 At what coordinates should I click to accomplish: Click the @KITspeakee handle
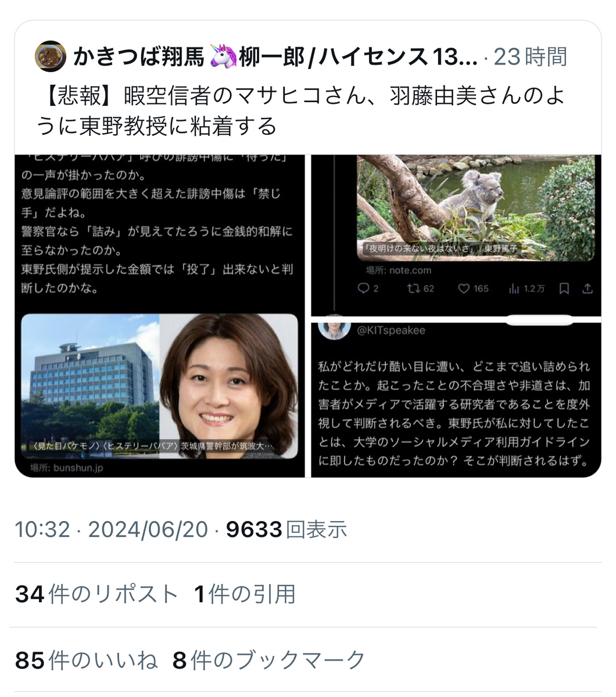[391, 330]
